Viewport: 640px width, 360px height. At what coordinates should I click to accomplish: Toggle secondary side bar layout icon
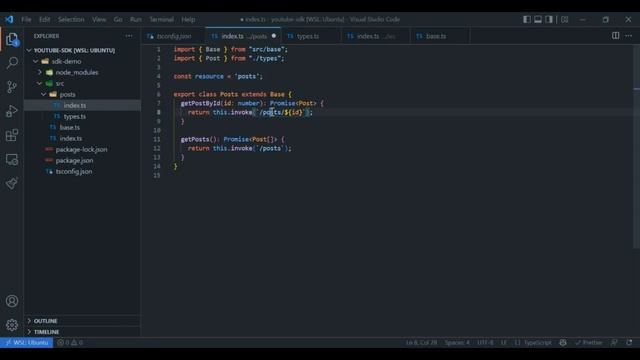pyautogui.click(x=549, y=19)
